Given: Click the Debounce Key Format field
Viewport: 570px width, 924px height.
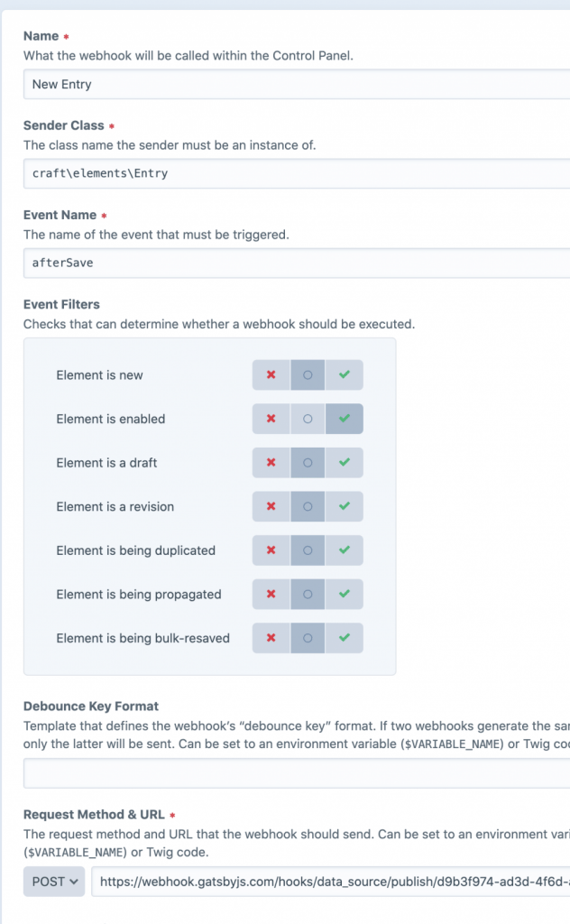Looking at the screenshot, I should point(296,773).
